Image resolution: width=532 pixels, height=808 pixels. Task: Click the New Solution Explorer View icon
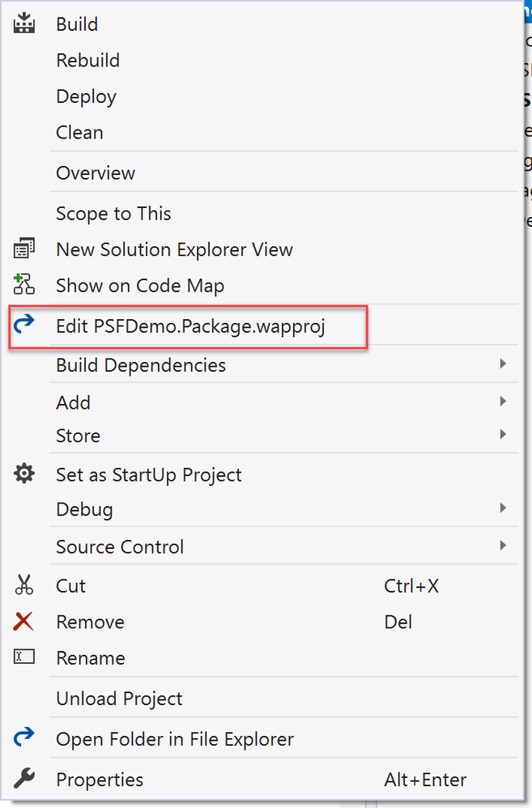tap(23, 249)
